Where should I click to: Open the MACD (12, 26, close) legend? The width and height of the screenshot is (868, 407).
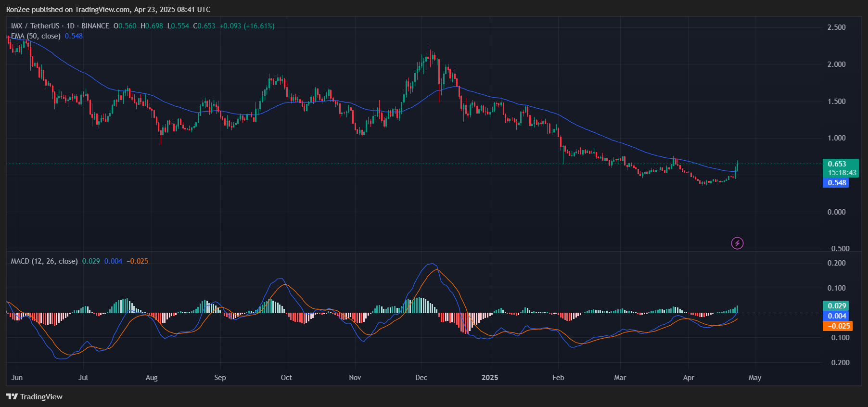pos(44,261)
